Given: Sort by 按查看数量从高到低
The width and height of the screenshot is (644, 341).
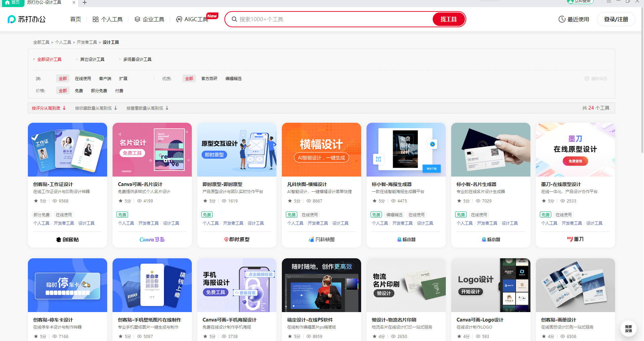Looking at the screenshot, I should (147, 108).
